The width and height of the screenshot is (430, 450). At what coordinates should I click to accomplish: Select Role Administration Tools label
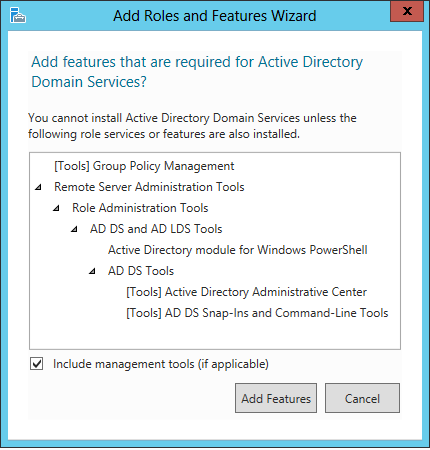coord(140,208)
